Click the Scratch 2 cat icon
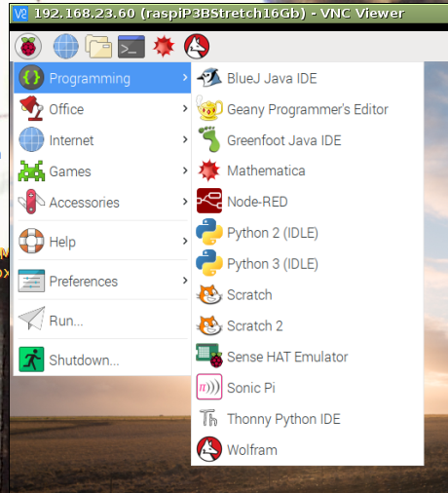Viewport: 448px width, 493px height. (209, 325)
